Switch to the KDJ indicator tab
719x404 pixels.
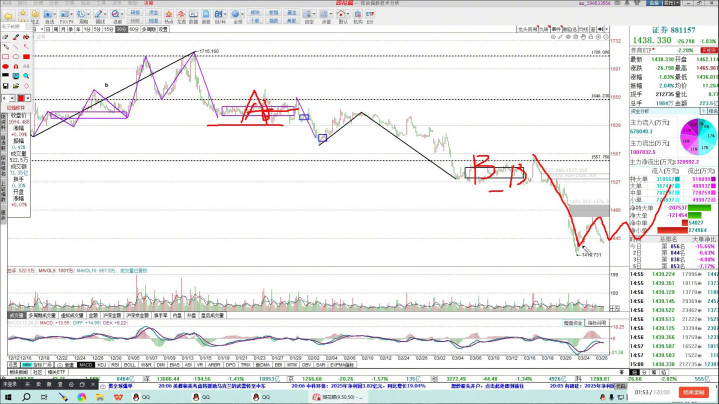point(101,365)
